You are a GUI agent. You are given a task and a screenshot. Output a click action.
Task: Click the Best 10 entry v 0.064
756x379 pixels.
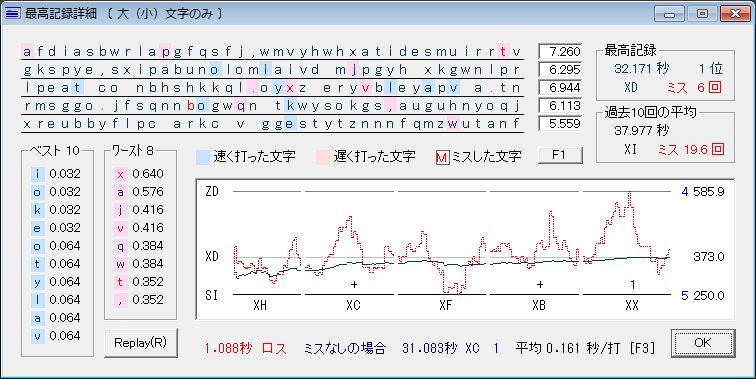[x=56, y=336]
